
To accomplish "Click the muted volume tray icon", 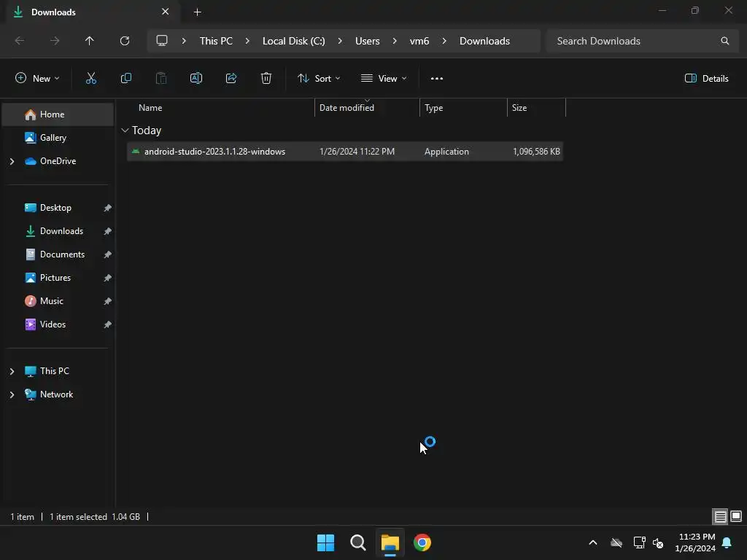I will pos(658,542).
